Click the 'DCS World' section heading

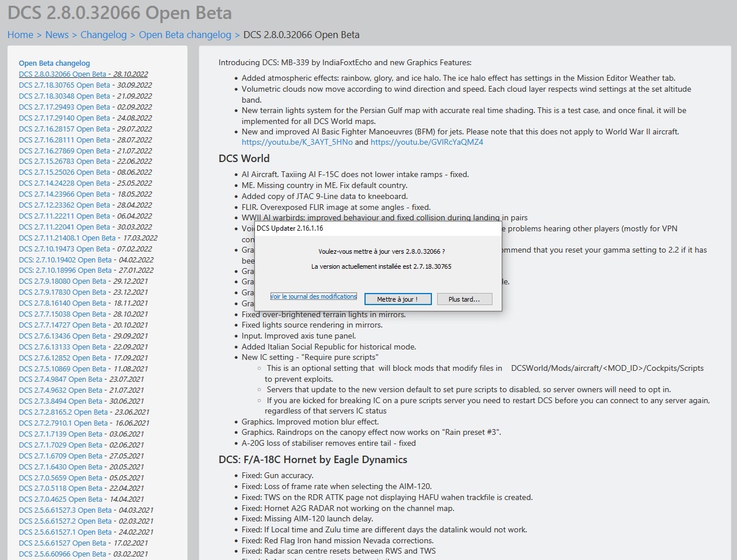(244, 159)
